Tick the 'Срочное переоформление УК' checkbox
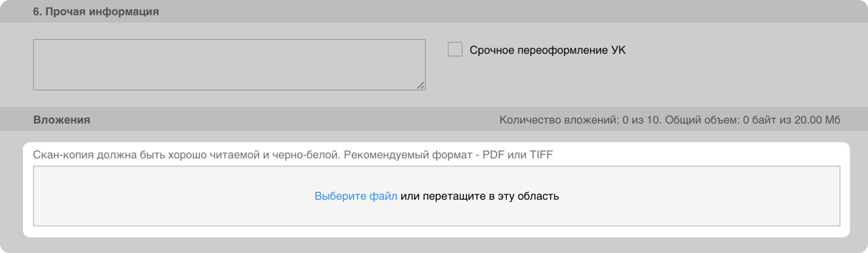The width and height of the screenshot is (868, 253). [x=454, y=49]
